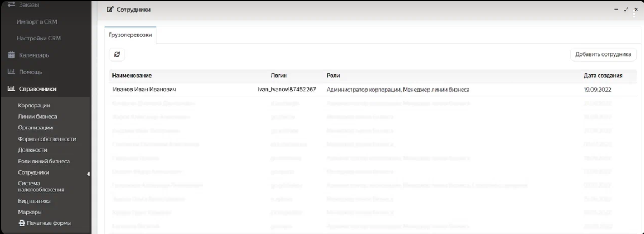Click the Календарь calendar icon in sidebar

pos(11,55)
